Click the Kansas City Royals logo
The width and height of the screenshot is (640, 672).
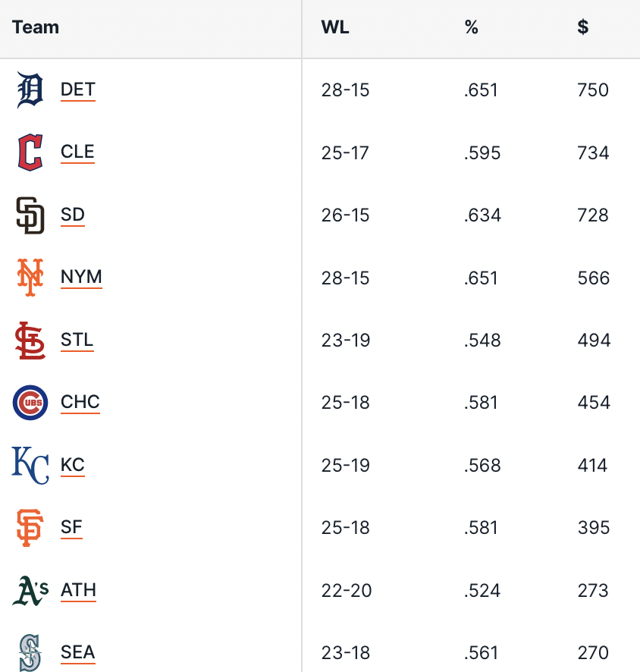tap(30, 465)
